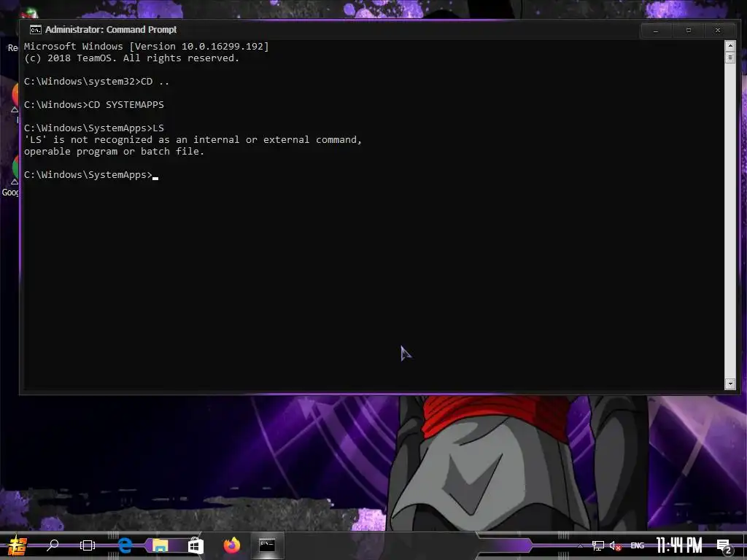Click the active prompt C:\Windows\SystemApps>

click(x=88, y=175)
